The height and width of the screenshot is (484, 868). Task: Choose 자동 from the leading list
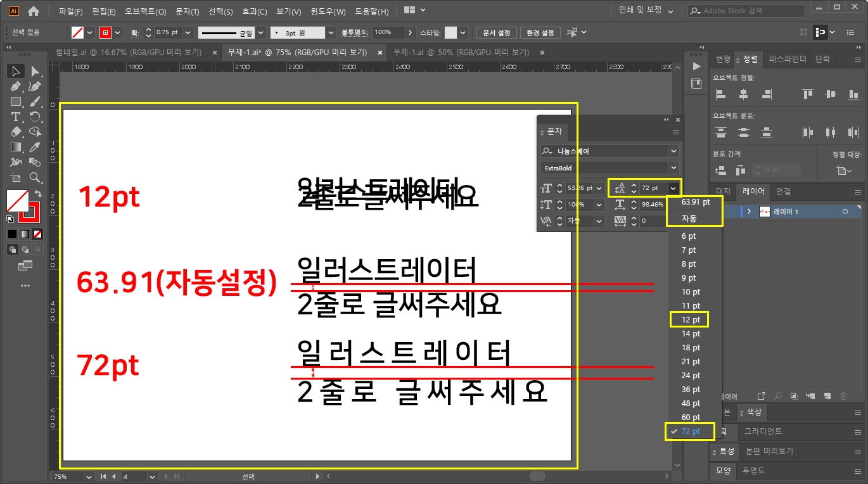pyautogui.click(x=689, y=219)
